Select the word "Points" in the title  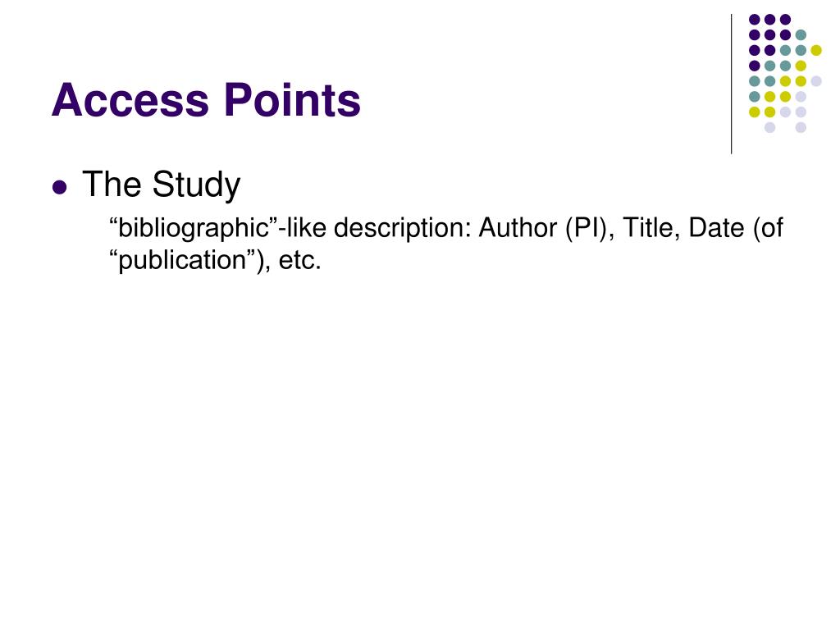293,100
